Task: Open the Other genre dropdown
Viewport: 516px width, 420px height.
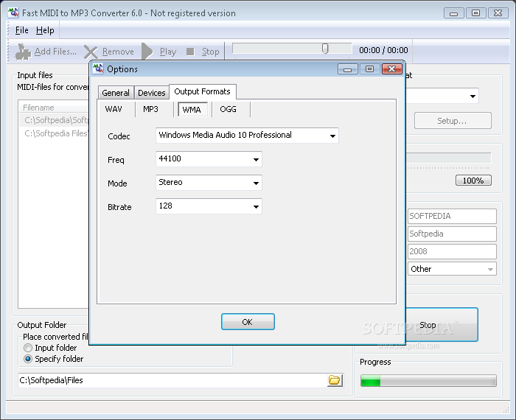Action: [x=490, y=269]
